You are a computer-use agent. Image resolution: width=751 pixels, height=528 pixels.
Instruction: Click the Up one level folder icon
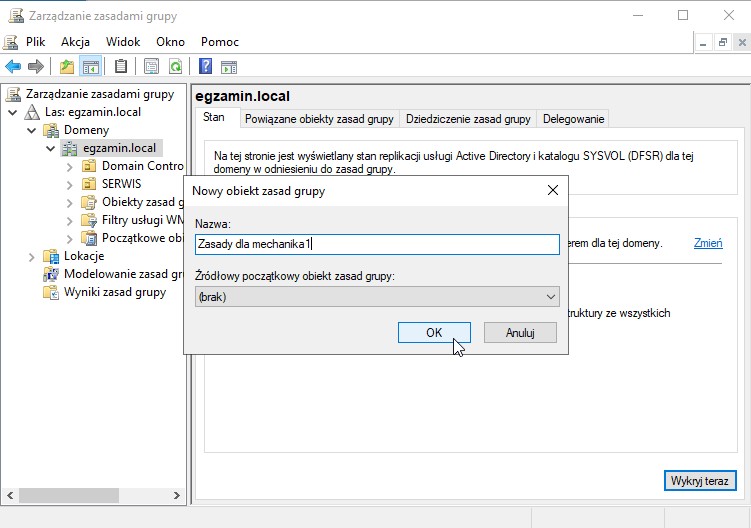(66, 67)
